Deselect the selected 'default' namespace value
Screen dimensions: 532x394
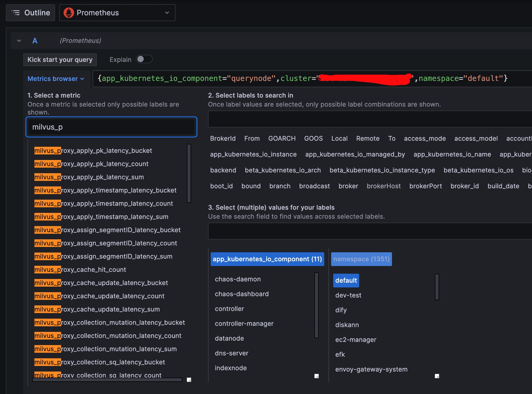click(x=346, y=280)
